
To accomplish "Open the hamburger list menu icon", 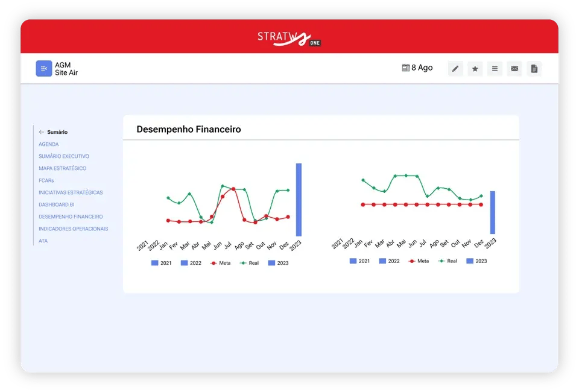I will click(495, 69).
